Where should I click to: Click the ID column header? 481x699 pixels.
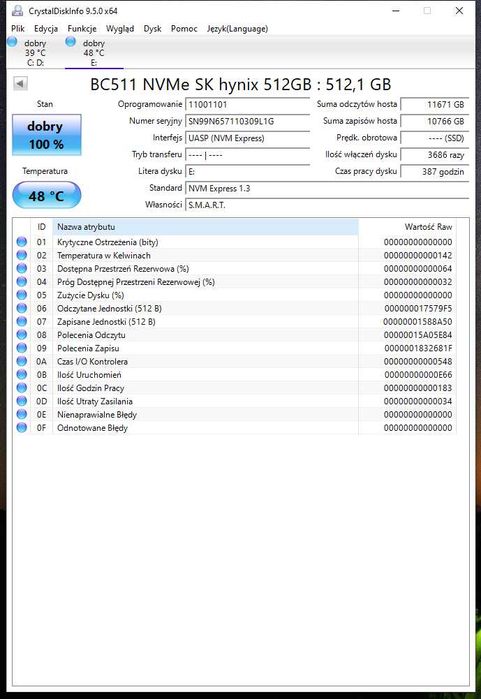[41, 227]
